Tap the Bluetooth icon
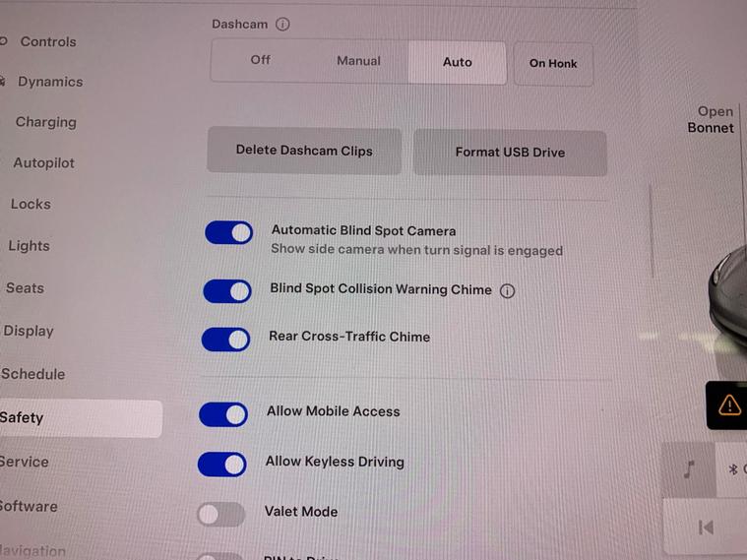Screen dimensions: 747x560 (x=732, y=469)
